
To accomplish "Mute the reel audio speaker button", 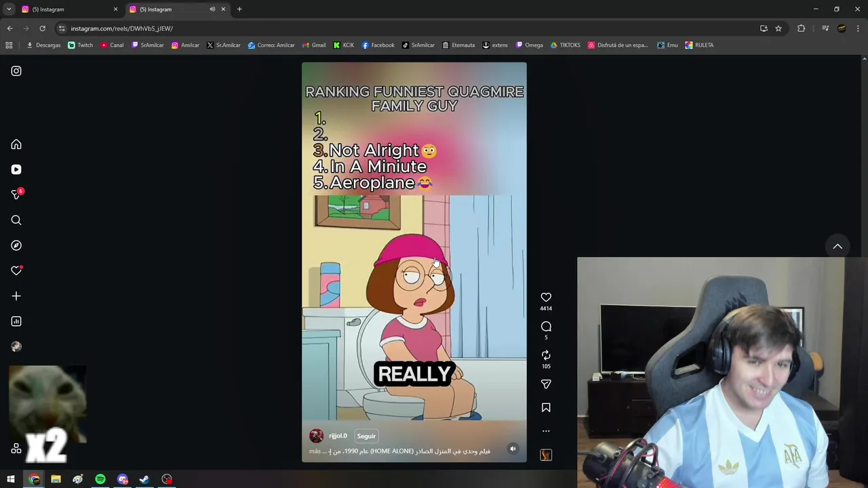I will click(x=513, y=449).
